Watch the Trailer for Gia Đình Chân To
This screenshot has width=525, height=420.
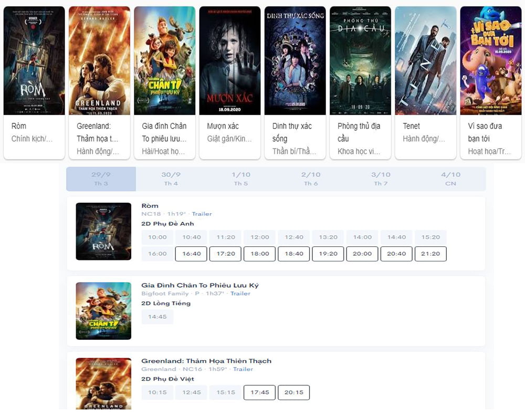(x=240, y=293)
